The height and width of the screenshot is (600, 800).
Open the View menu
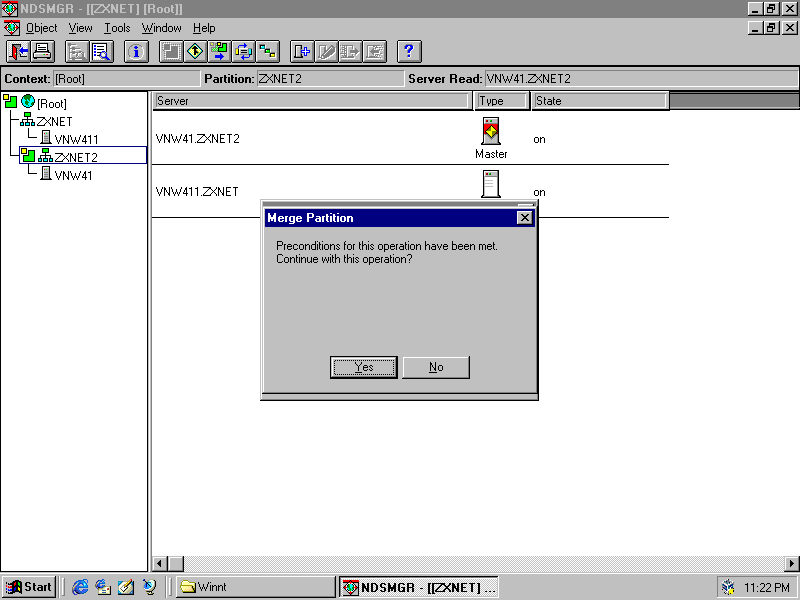[81, 28]
